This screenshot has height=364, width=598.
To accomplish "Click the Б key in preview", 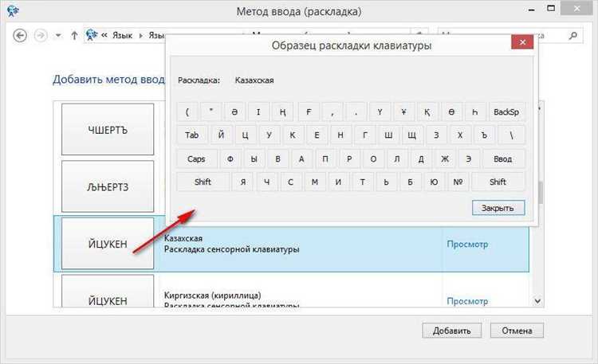I will point(410,182).
